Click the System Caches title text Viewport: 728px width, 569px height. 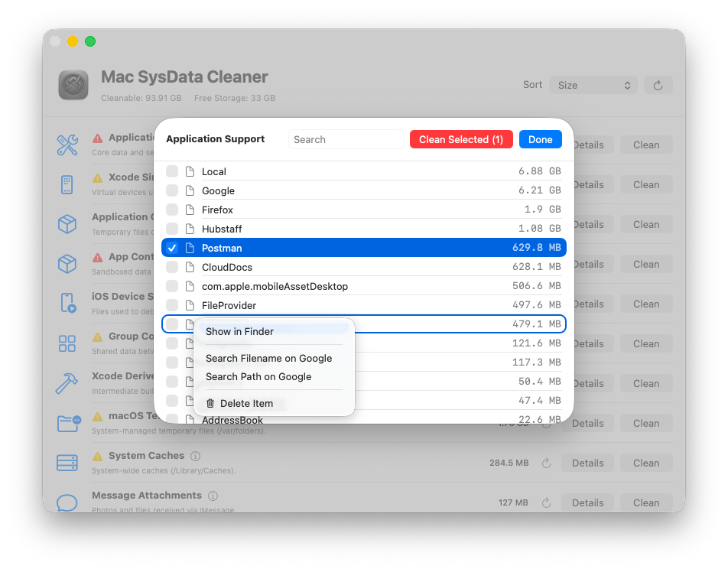pos(146,456)
